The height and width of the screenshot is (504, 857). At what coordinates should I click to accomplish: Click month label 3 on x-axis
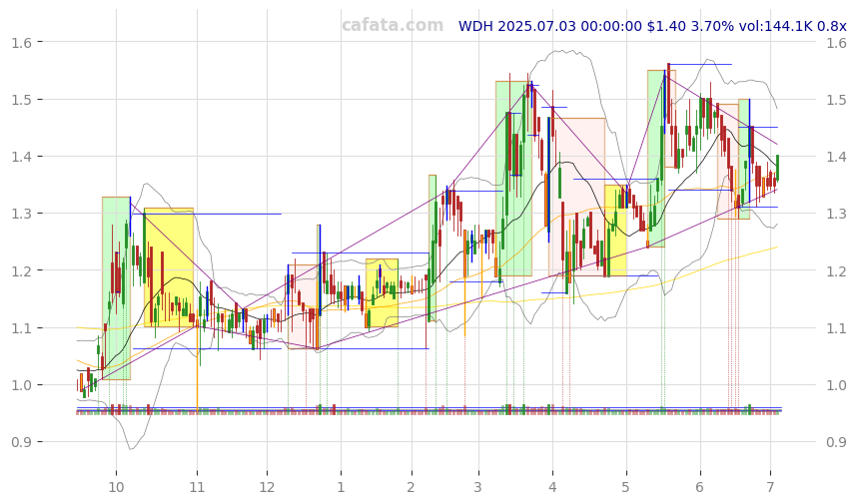tap(478, 487)
